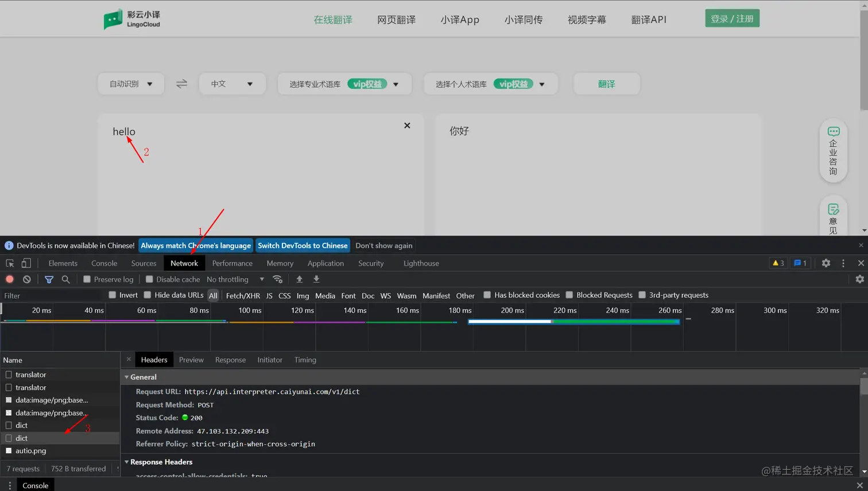Import HAR file upload arrow icon
Image resolution: width=868 pixels, height=491 pixels.
tap(299, 279)
